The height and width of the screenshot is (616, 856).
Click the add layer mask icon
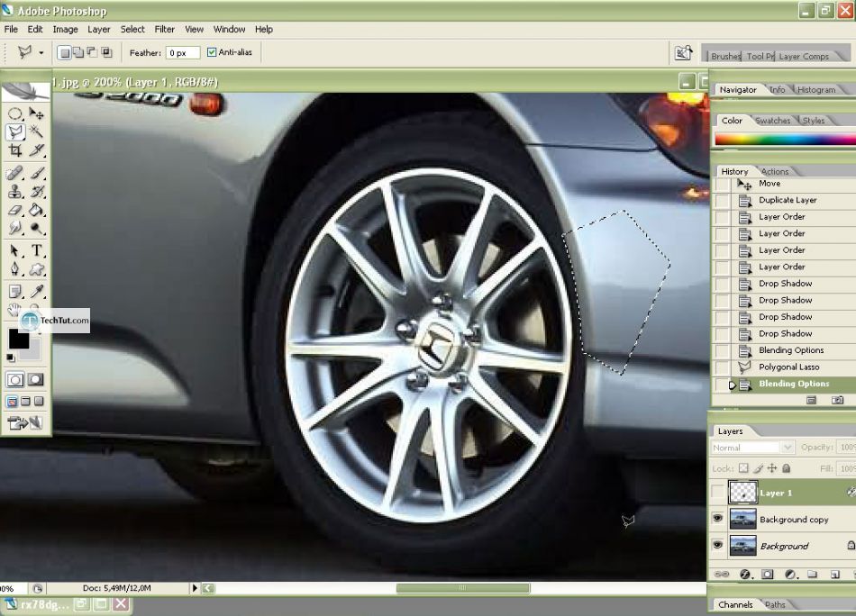tap(767, 575)
